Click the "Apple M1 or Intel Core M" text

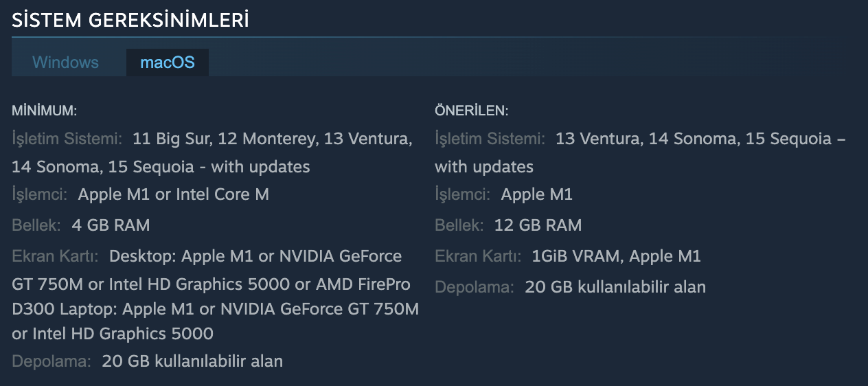click(x=174, y=194)
